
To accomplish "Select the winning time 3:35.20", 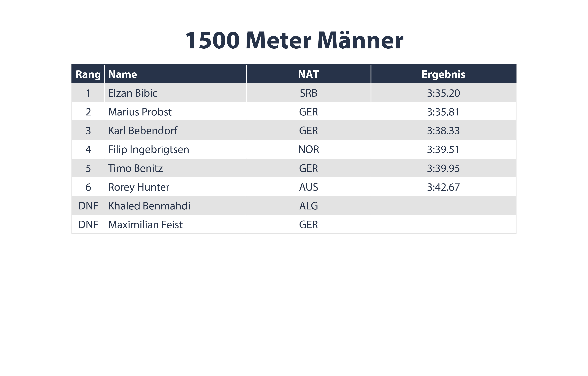I will [444, 93].
